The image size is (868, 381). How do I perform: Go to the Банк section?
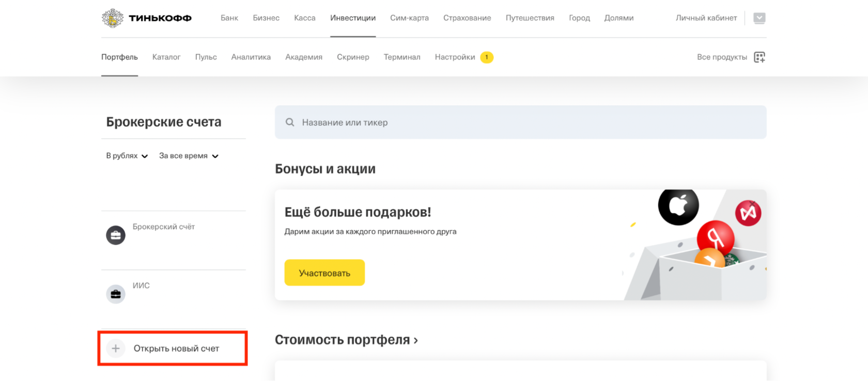[229, 18]
